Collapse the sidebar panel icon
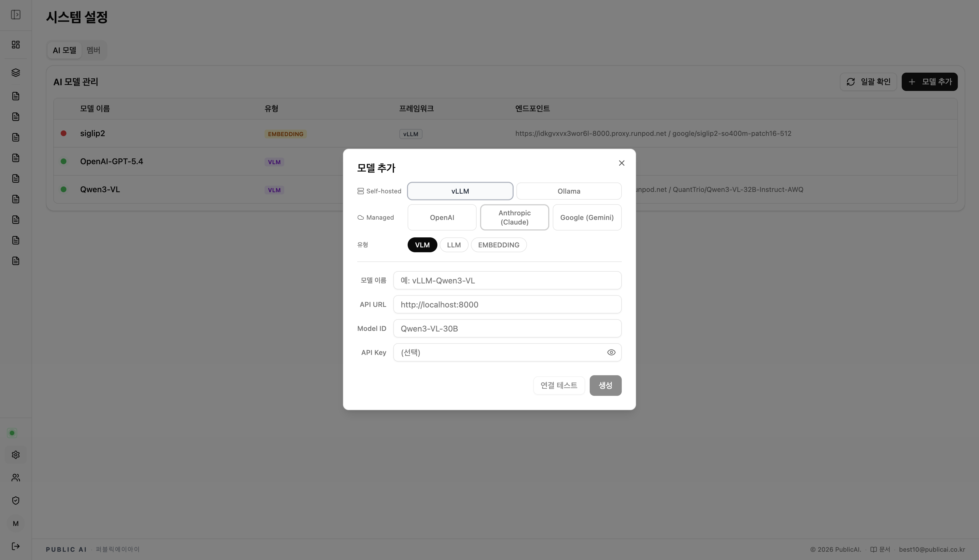 tap(16, 15)
